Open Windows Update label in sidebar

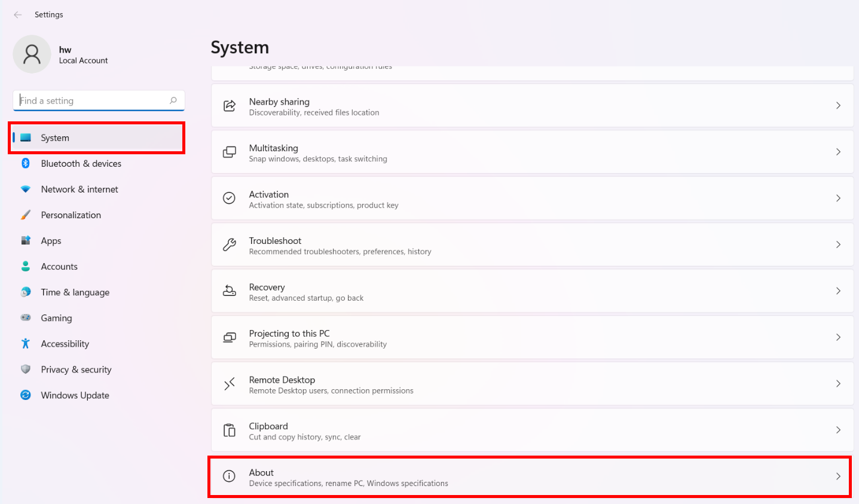[75, 395]
